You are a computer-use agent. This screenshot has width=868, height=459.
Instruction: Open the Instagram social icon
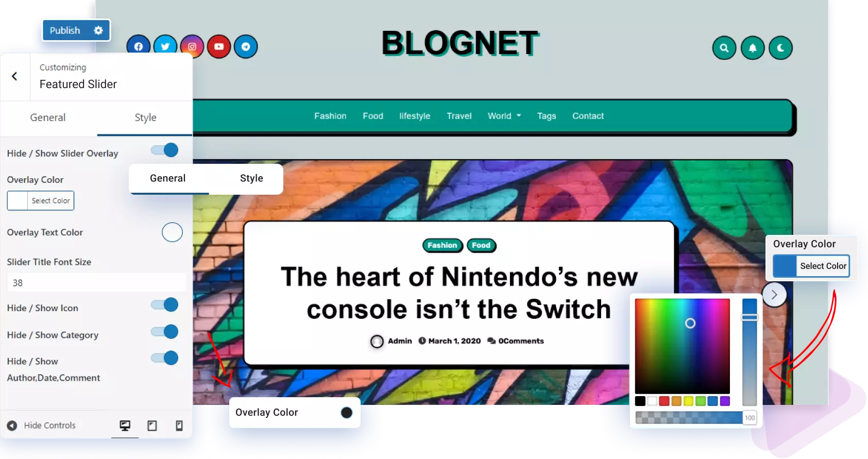192,47
